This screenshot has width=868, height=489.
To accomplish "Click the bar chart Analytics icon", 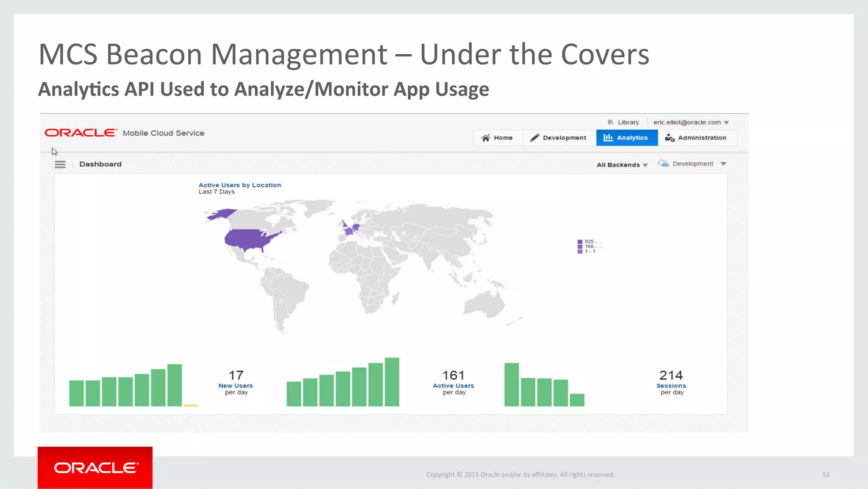I will point(608,137).
